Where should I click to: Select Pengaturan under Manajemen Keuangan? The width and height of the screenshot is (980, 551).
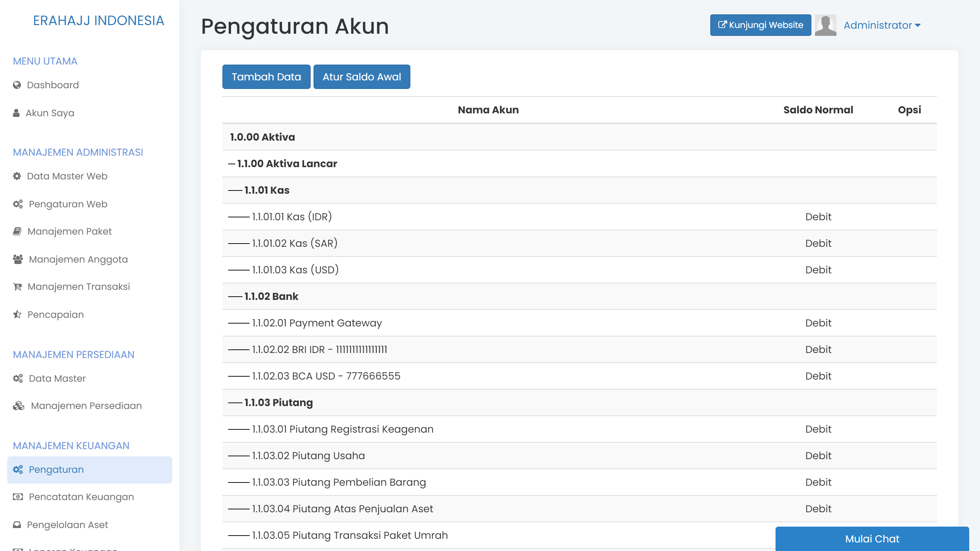click(56, 469)
